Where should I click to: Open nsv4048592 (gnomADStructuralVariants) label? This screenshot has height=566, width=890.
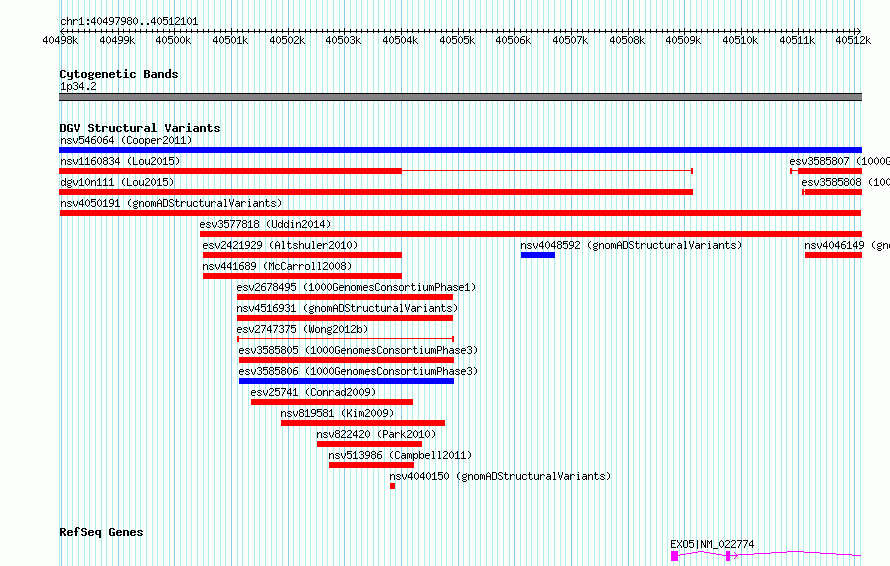pos(631,245)
